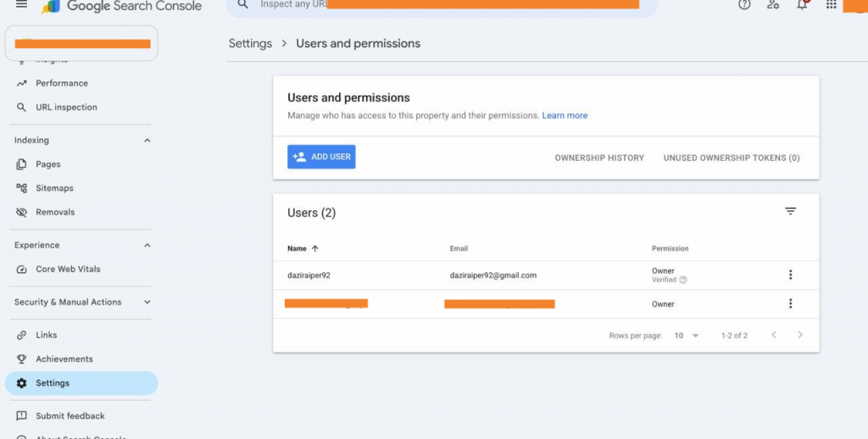Open Core Web Vitals report
Viewport: 868px width, 439px height.
(68, 269)
